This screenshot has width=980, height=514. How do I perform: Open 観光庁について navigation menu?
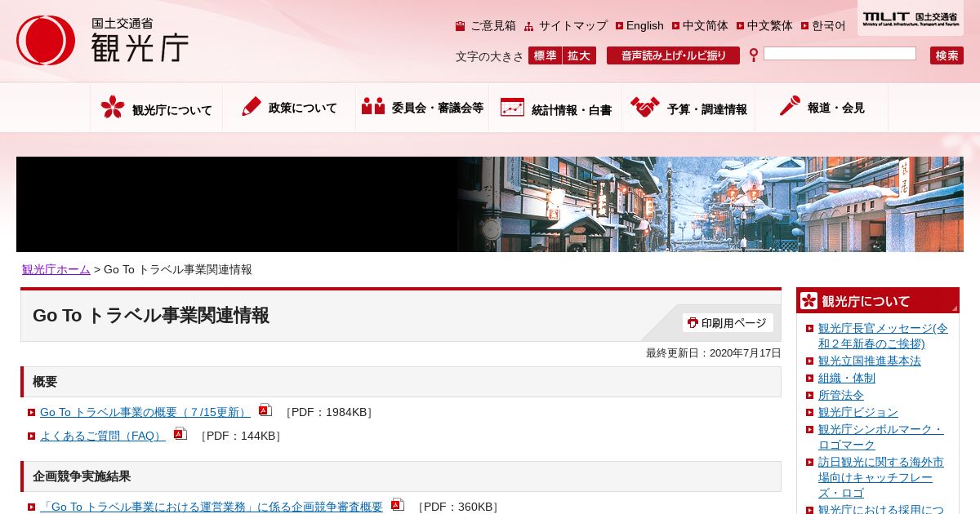156,107
